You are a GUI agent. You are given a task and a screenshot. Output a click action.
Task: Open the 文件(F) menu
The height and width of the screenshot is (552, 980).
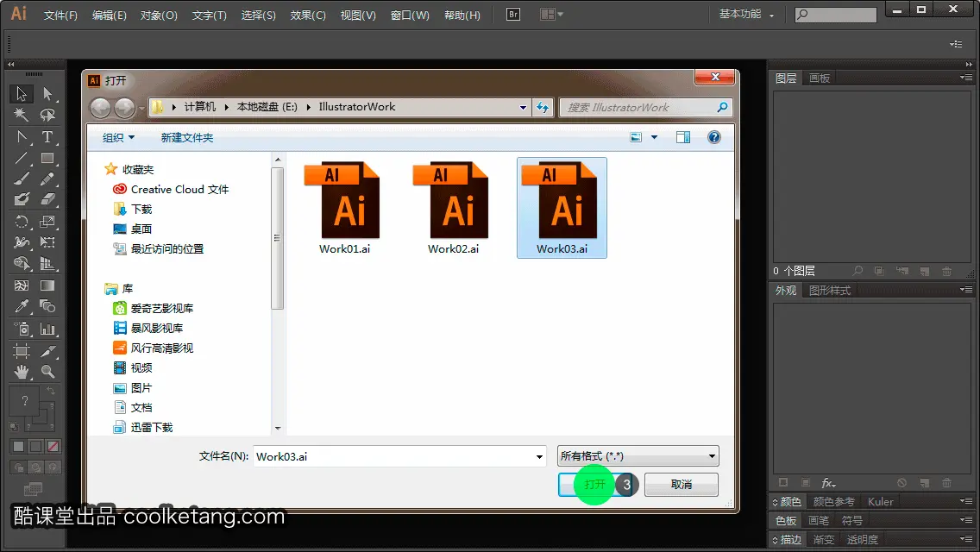click(x=60, y=15)
